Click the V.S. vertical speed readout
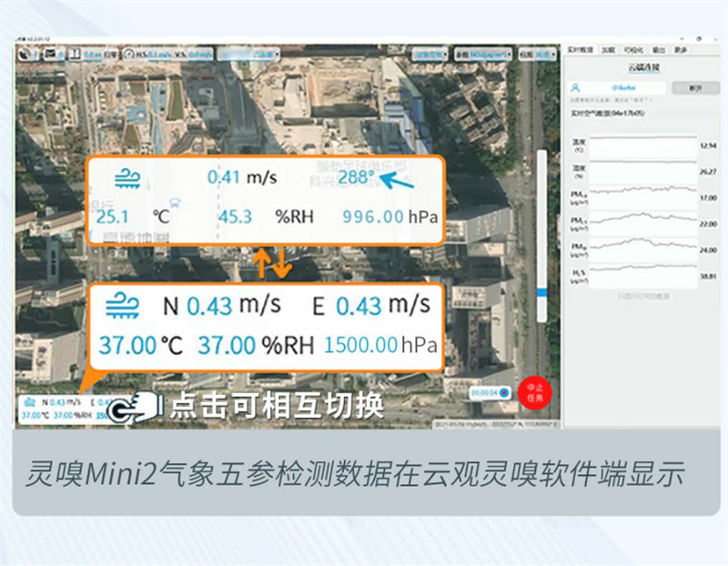The image size is (728, 566). coord(193,55)
